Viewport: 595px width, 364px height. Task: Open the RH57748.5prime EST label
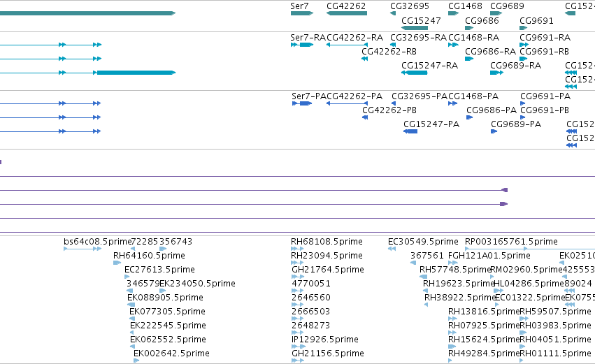click(455, 270)
